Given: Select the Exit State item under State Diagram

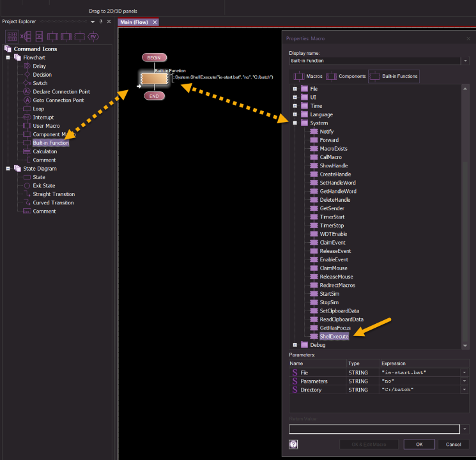Looking at the screenshot, I should 45,185.
